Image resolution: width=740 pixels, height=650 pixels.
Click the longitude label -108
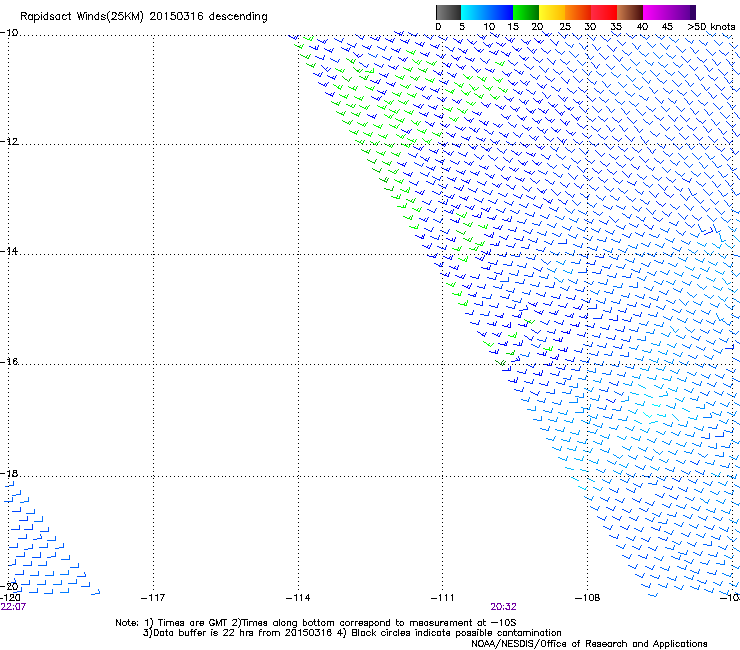tap(588, 598)
